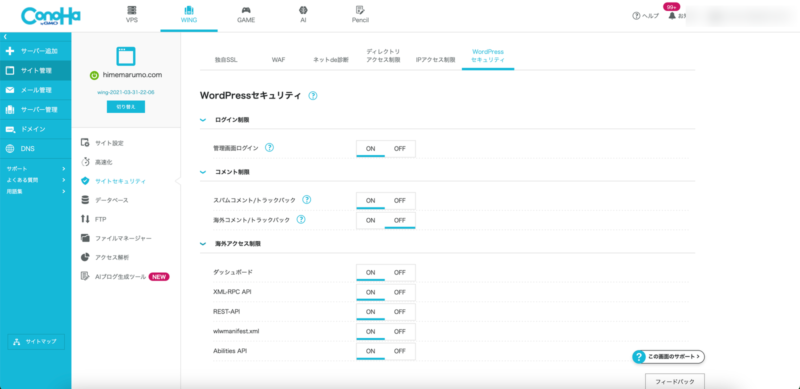Screen dimensions: 800x389
Task: Collapse the ログイン制限 section
Action: (204, 120)
